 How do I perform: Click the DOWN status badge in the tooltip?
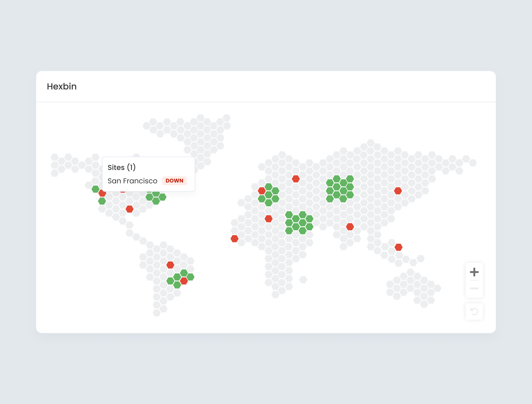pos(175,181)
